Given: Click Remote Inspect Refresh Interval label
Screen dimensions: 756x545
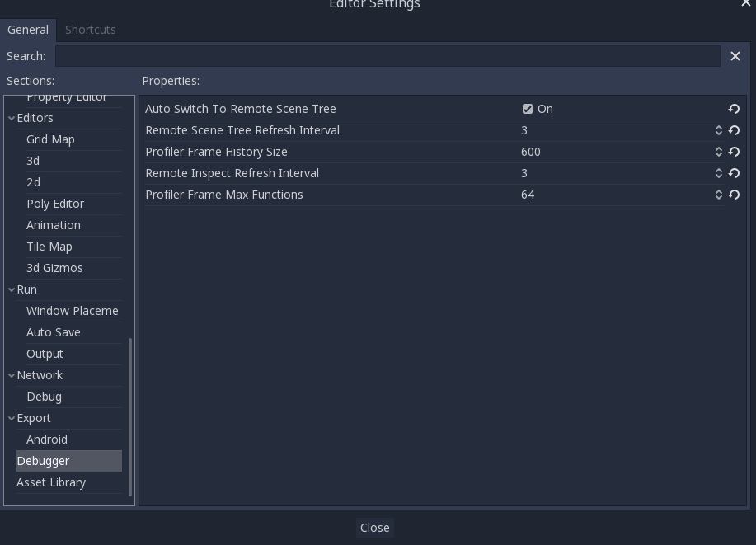Looking at the screenshot, I should click(232, 173).
